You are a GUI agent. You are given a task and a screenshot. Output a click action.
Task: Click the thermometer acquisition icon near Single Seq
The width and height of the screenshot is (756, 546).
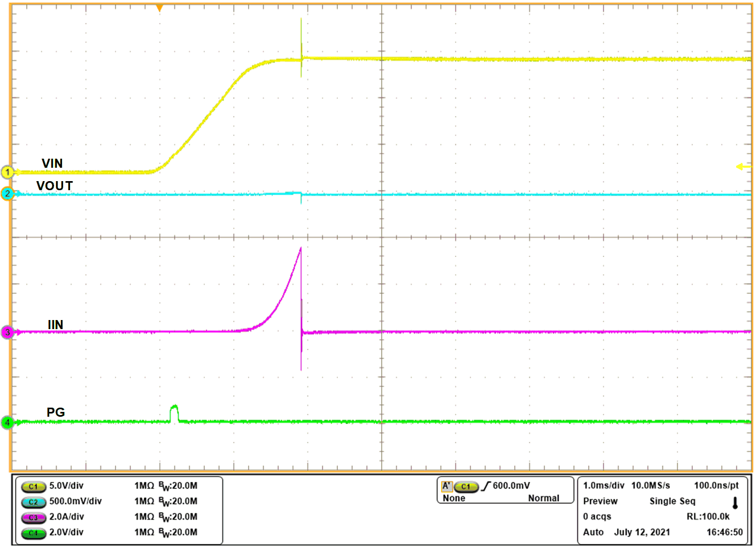(x=734, y=502)
